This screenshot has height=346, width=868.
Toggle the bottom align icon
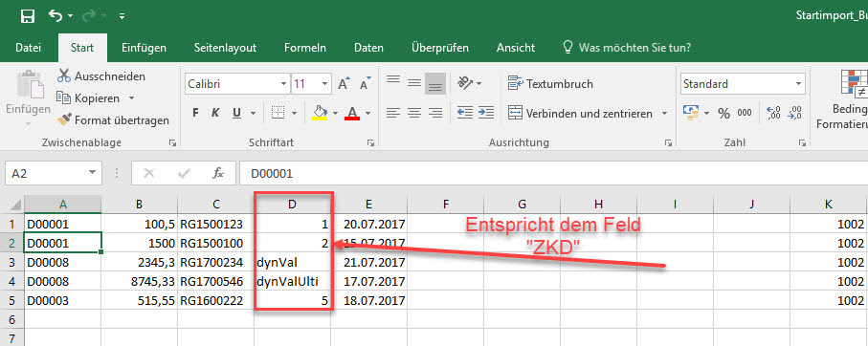435,83
